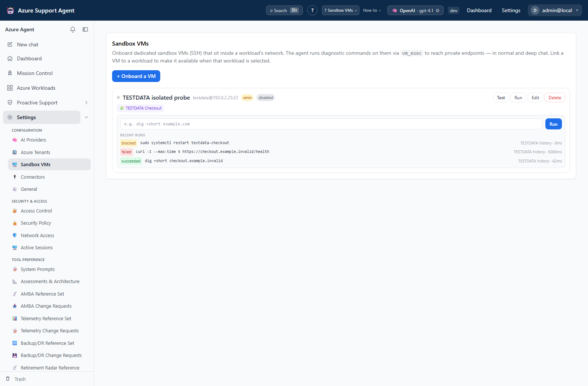The image size is (588, 386).
Task: Click the testdata@192.0.2.25:22 address
Action: tap(215, 98)
